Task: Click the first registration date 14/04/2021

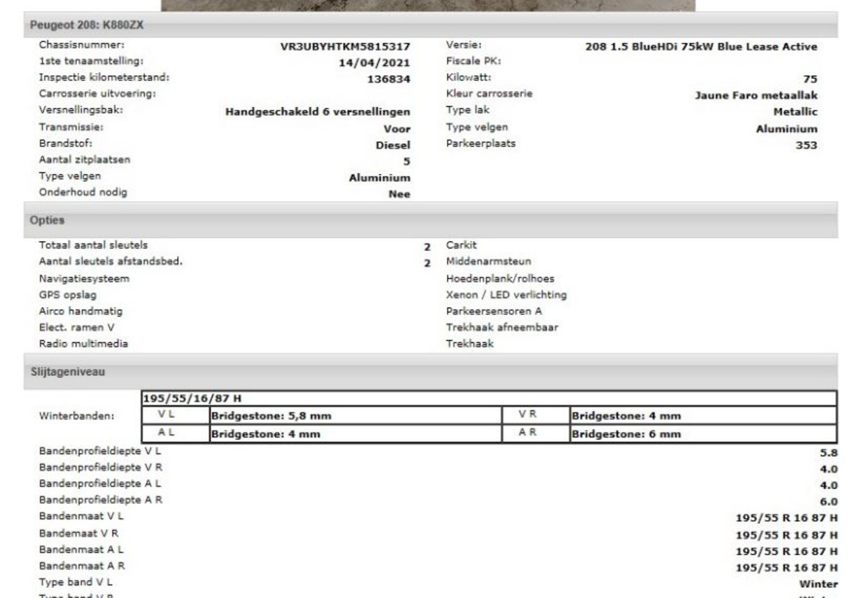Action: coord(374,63)
